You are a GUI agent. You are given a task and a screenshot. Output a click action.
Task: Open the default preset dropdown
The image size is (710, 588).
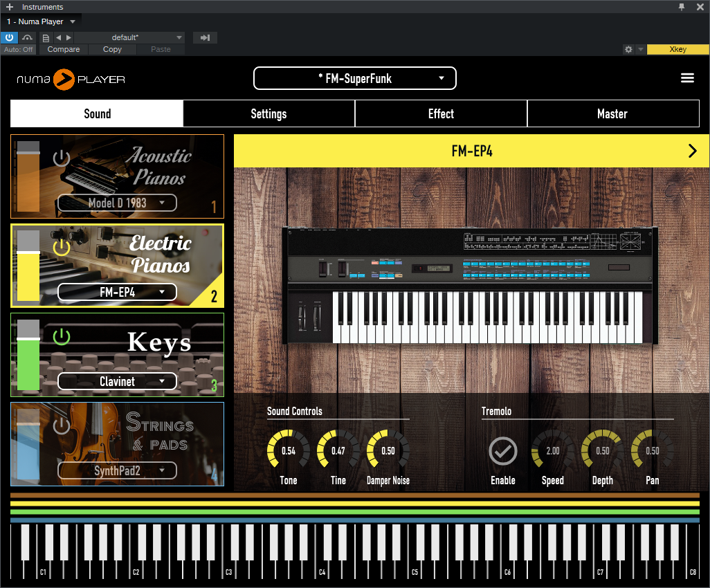[x=129, y=37]
